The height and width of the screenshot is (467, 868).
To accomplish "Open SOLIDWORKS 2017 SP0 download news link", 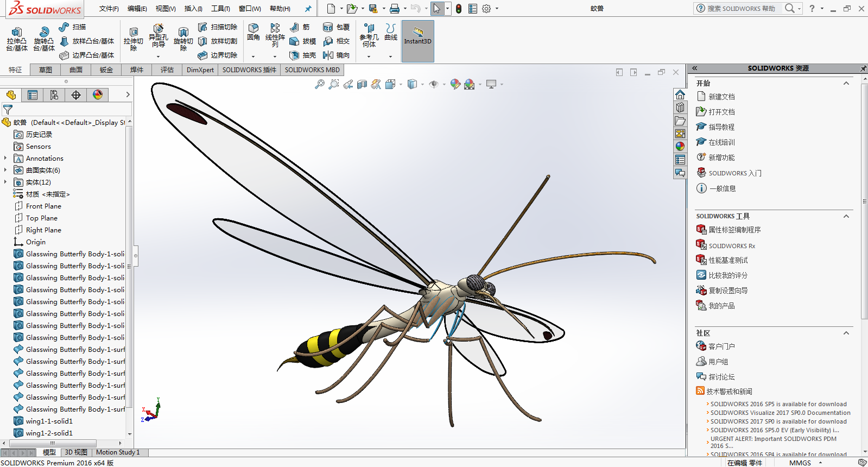I will pyautogui.click(x=778, y=421).
